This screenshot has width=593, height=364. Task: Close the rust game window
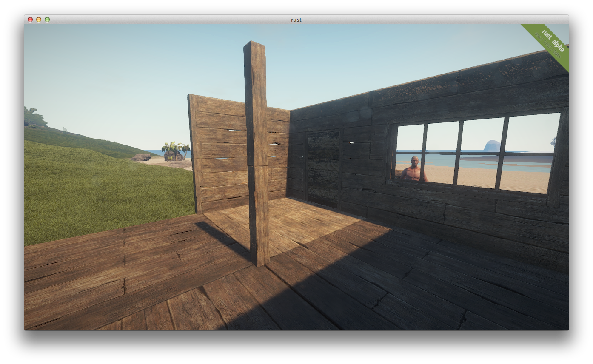tap(30, 20)
